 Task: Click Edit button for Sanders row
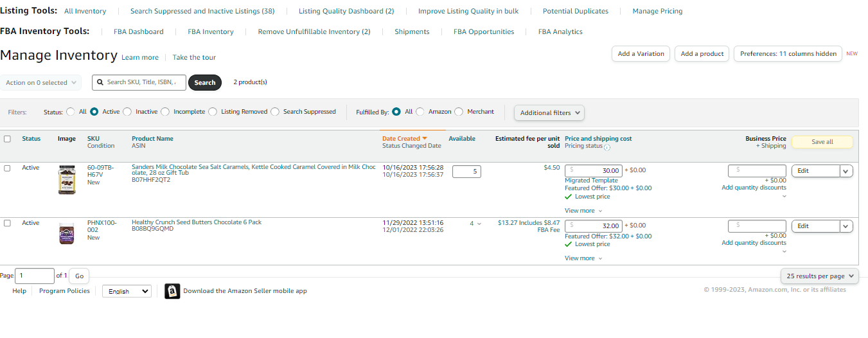coord(815,171)
